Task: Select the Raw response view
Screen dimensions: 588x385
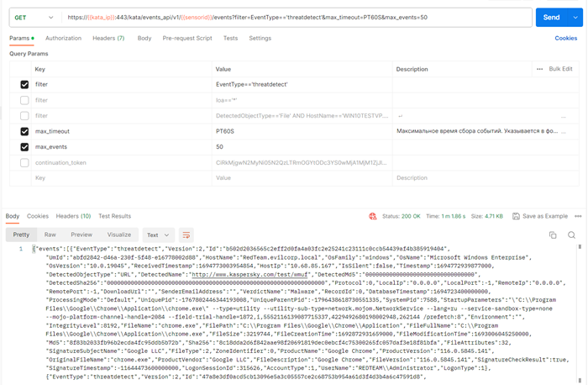Action: pos(50,235)
